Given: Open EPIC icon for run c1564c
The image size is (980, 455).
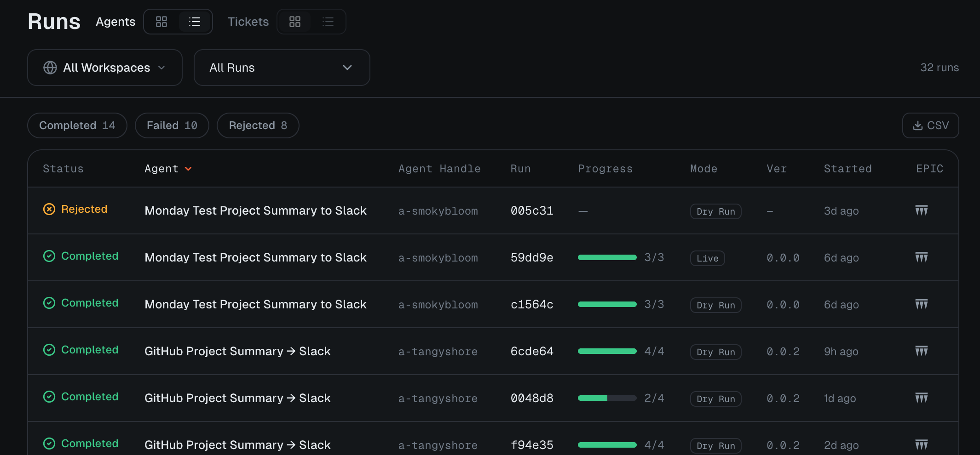Looking at the screenshot, I should 922,304.
